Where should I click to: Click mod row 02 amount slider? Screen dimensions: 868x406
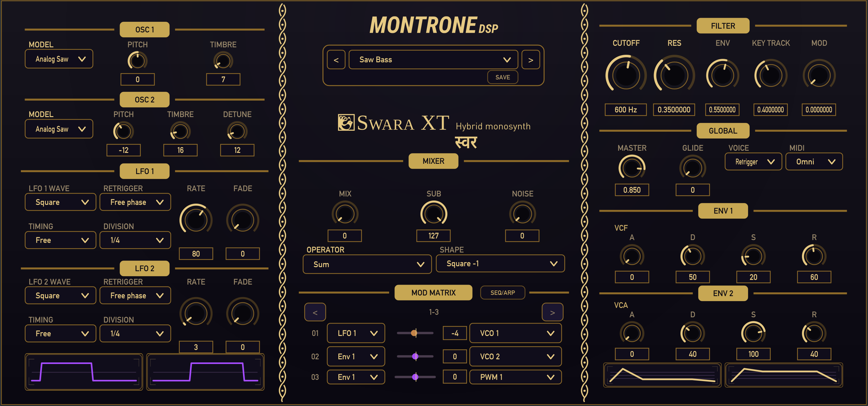415,356
